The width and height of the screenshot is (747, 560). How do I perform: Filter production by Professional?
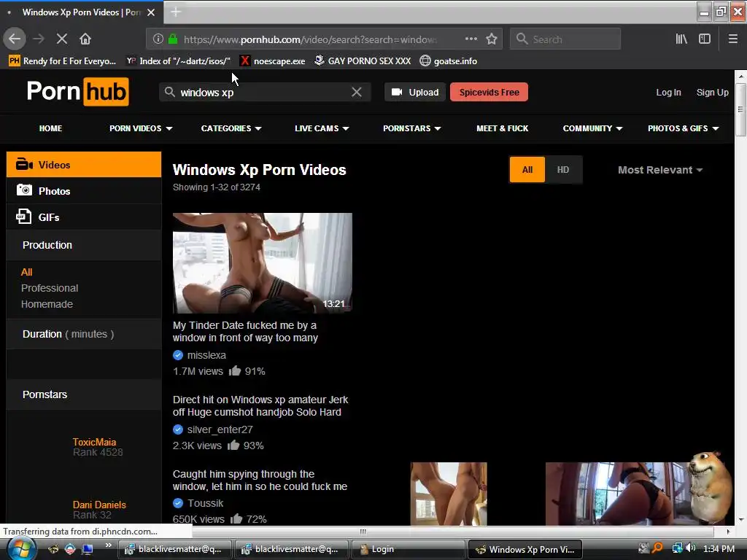50,288
